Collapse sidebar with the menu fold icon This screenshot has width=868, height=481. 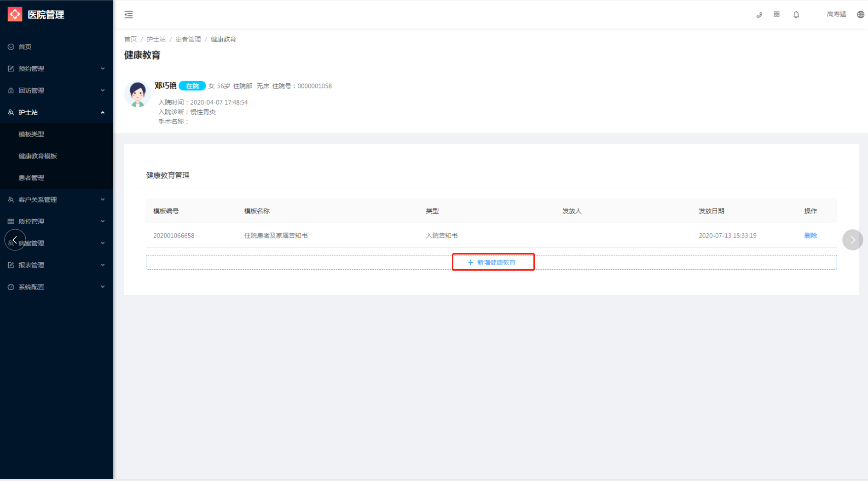pyautogui.click(x=129, y=15)
